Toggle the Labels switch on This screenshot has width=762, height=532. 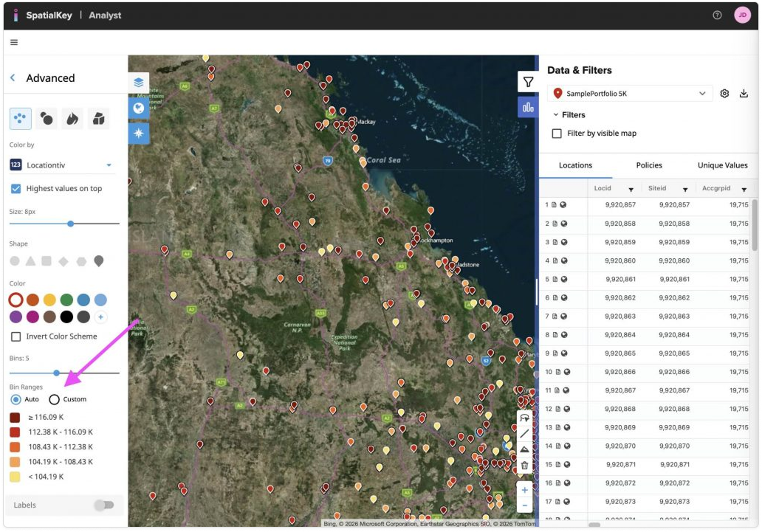click(x=104, y=505)
